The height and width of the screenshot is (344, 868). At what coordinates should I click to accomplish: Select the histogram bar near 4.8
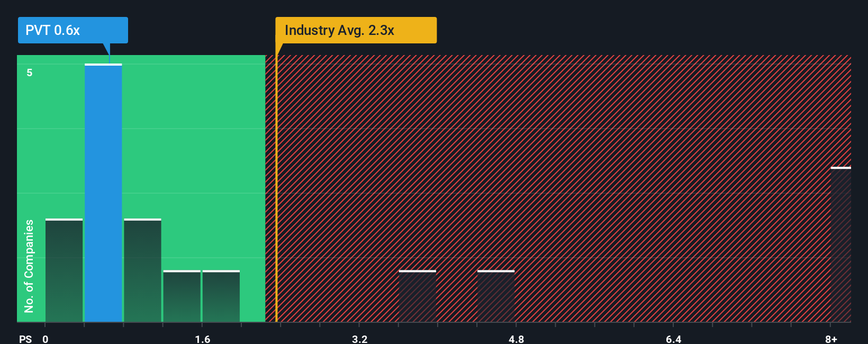click(x=496, y=296)
